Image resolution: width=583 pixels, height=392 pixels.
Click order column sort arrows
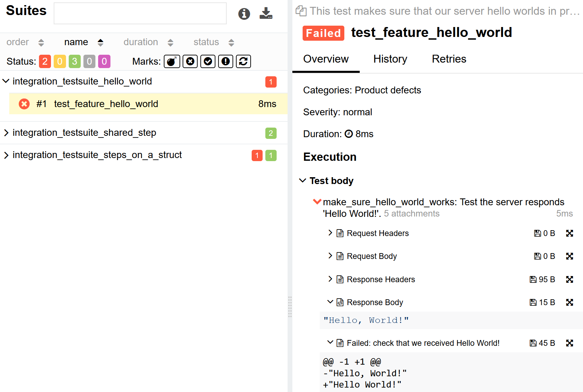(x=41, y=42)
